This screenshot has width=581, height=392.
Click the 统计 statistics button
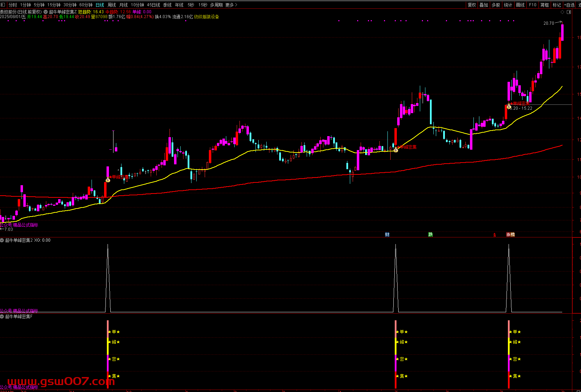tap(508, 5)
